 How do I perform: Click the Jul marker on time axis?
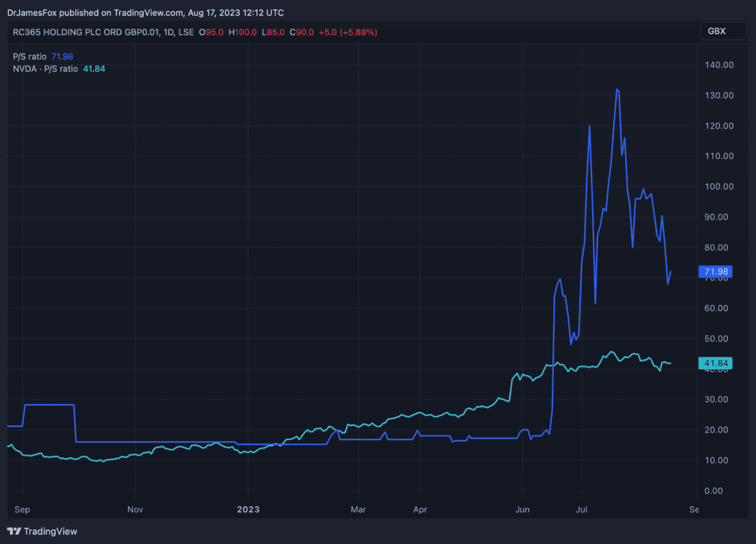(581, 507)
